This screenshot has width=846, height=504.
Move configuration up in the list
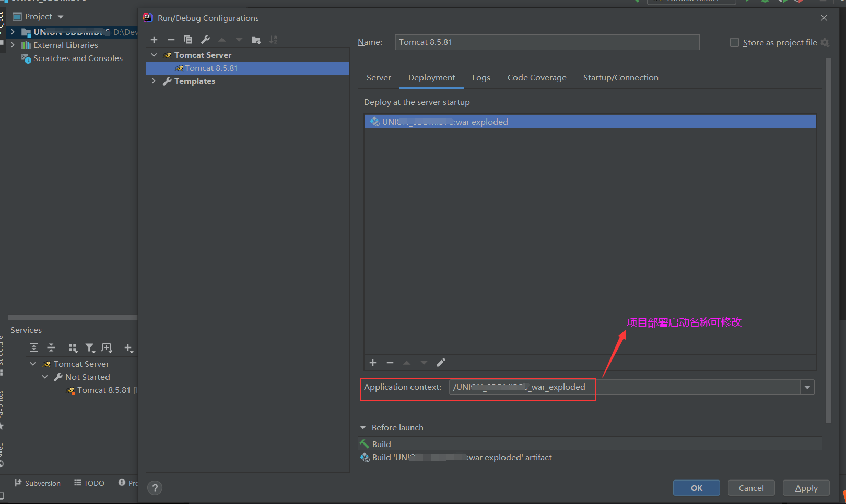click(222, 40)
